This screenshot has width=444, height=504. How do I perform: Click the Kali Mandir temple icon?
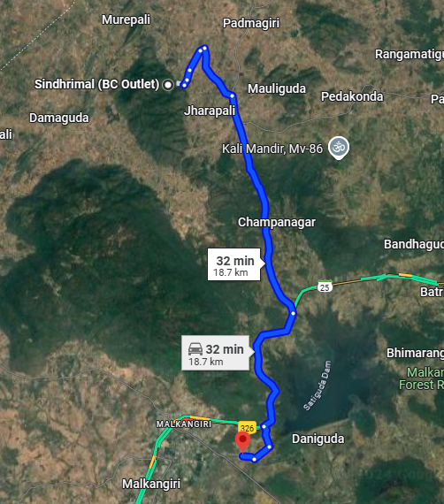pos(339,148)
